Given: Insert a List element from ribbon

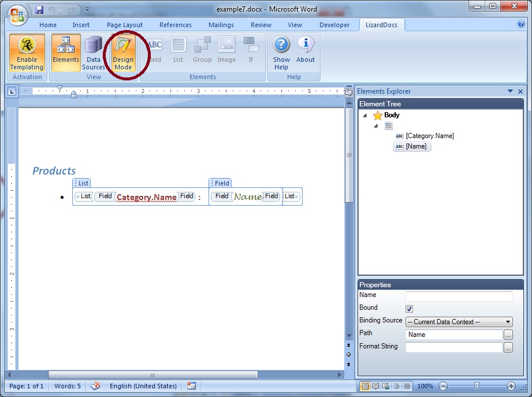Looking at the screenshot, I should coord(178,50).
